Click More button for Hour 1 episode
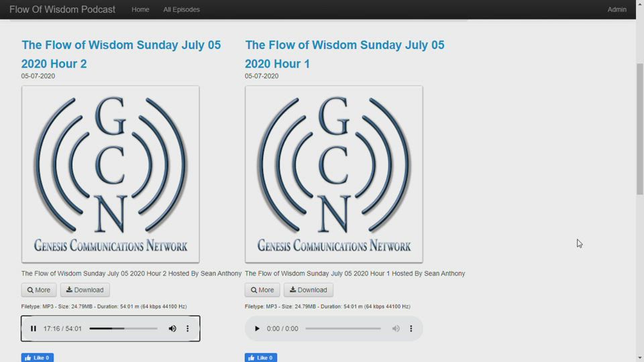 tap(262, 290)
